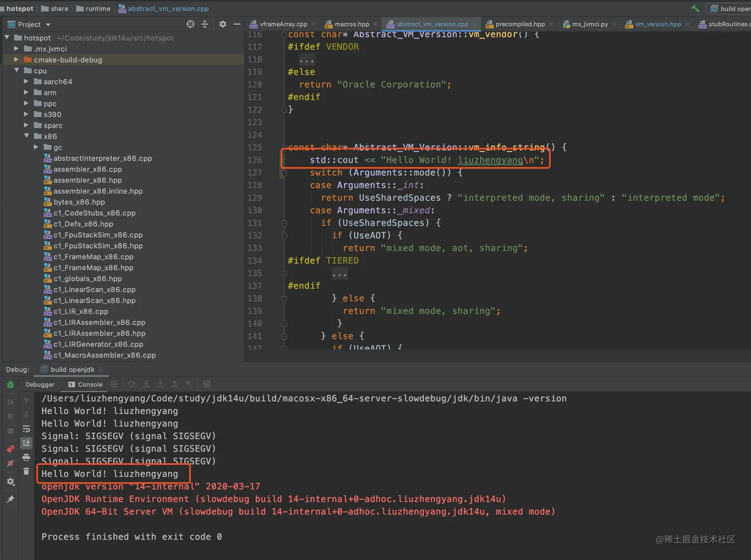
Task: Click Step Into in debug toolbar
Action: [146, 384]
